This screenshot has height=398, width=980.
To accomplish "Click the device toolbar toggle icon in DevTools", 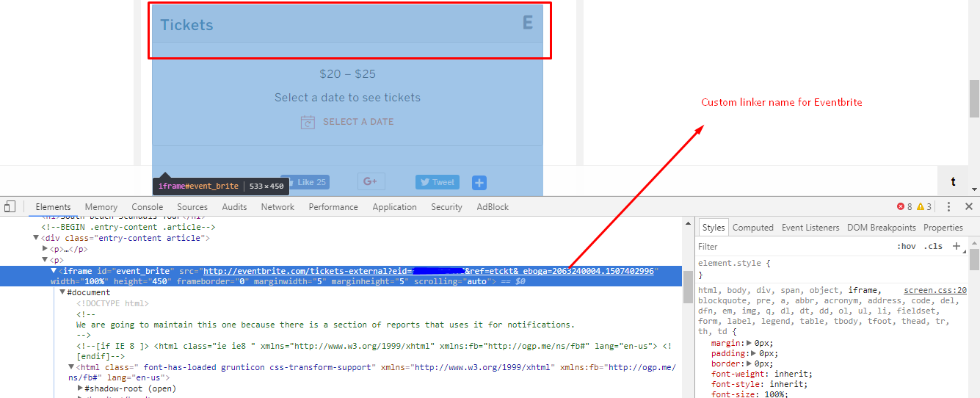I will pos(10,207).
